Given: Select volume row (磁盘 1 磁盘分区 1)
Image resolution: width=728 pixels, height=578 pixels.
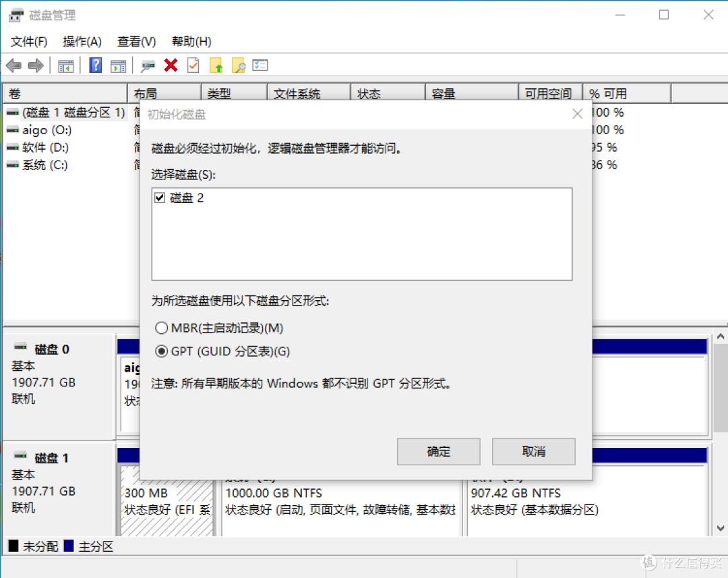Looking at the screenshot, I should tap(66, 113).
